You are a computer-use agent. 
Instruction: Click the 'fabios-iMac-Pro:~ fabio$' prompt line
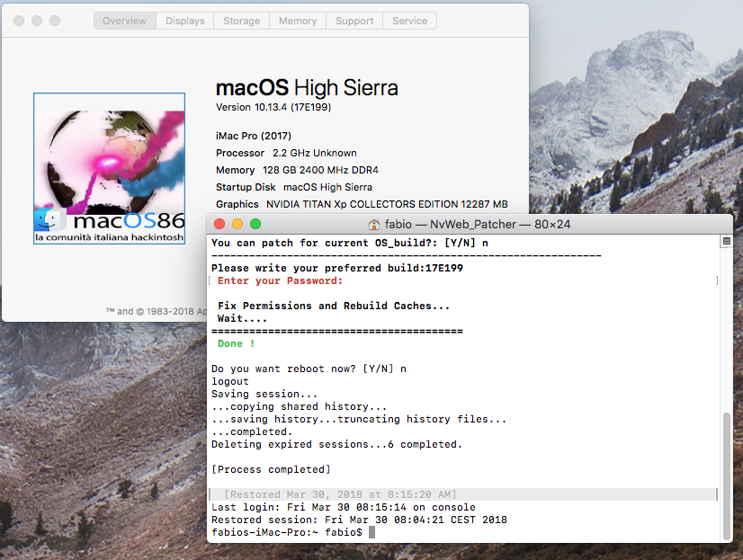tap(287, 532)
